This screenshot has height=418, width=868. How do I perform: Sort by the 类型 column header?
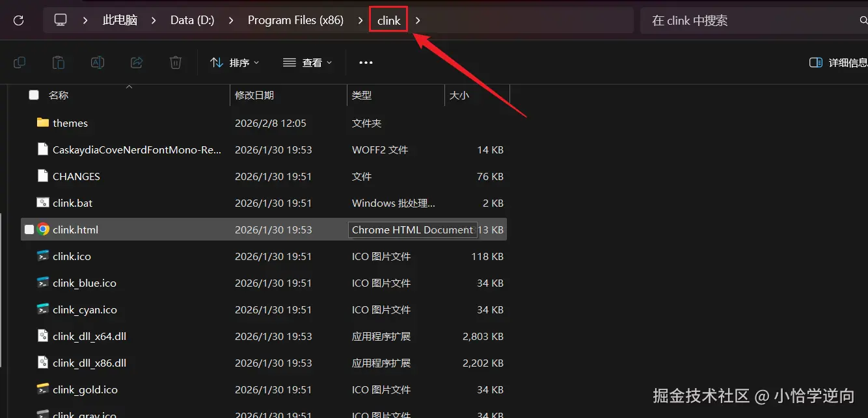click(x=362, y=95)
